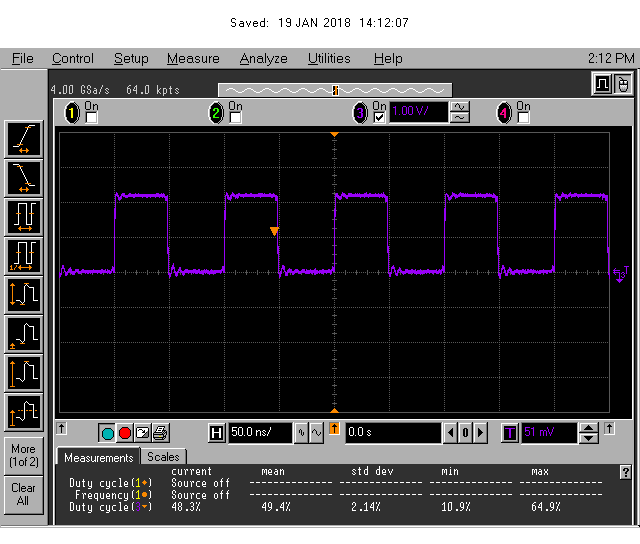Select the rise time measurement icon
This screenshot has height=544, width=640.
(24, 139)
